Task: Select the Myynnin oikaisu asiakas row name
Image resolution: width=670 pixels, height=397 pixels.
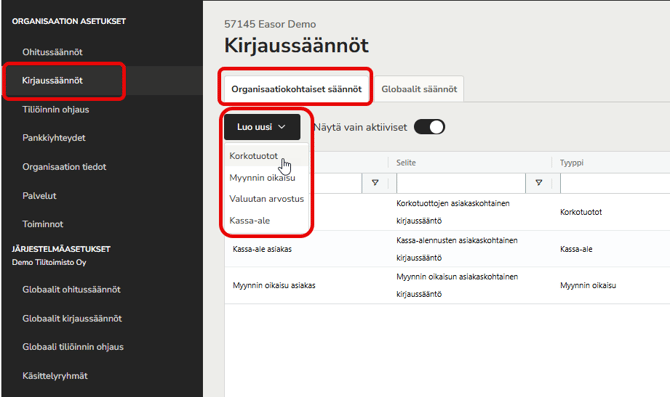Action: point(274,285)
